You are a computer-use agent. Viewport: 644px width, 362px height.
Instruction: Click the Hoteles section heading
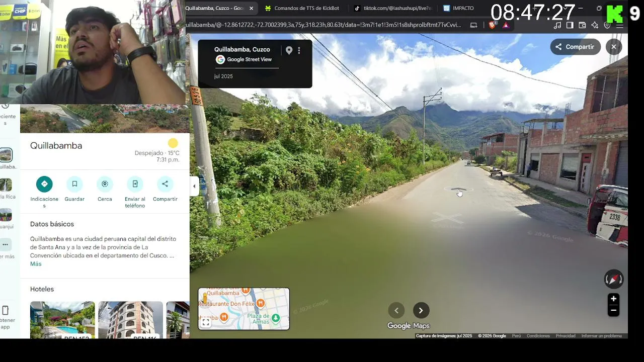pyautogui.click(x=42, y=289)
